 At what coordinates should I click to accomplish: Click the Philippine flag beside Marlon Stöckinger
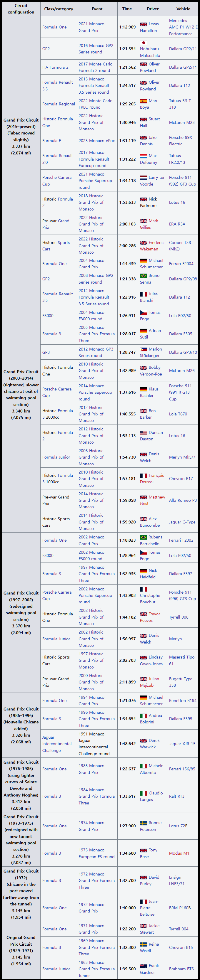point(144,349)
